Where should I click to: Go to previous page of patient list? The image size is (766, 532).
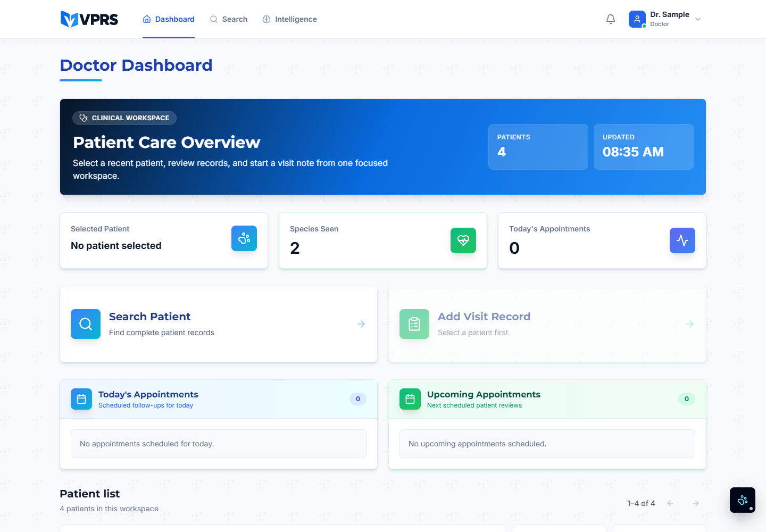(670, 503)
